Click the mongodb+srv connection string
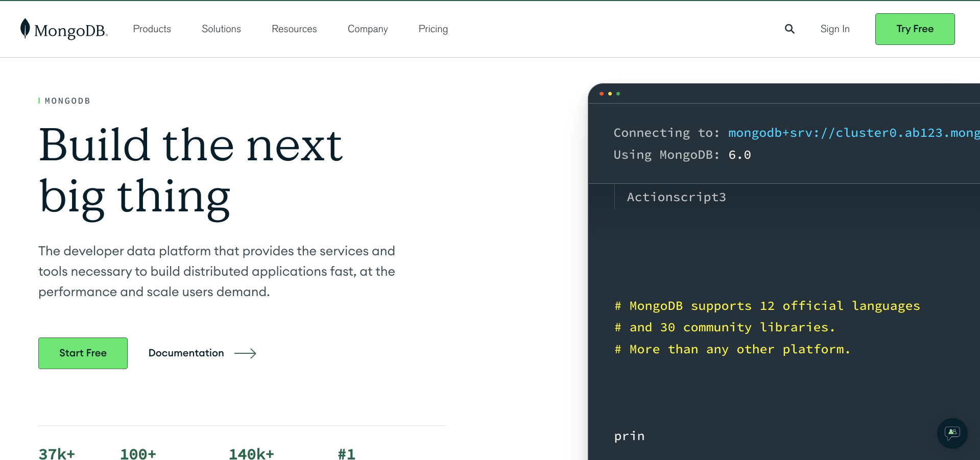980x460 pixels. pos(854,133)
